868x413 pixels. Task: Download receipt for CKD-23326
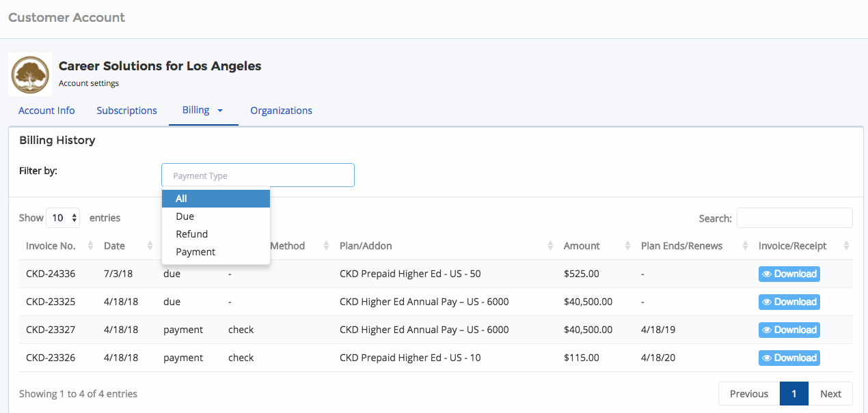pyautogui.click(x=789, y=358)
